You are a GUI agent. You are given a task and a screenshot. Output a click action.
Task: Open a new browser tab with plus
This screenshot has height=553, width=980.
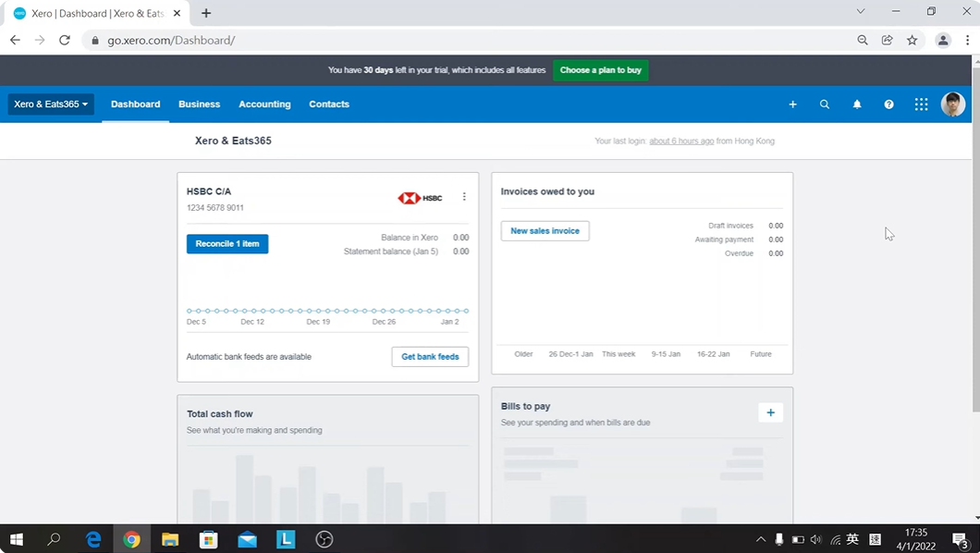tap(206, 13)
